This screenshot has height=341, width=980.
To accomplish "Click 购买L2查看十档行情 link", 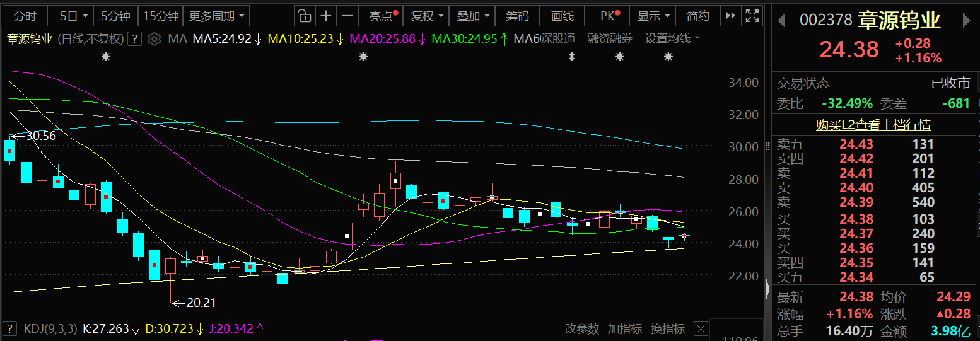I will coord(873,125).
